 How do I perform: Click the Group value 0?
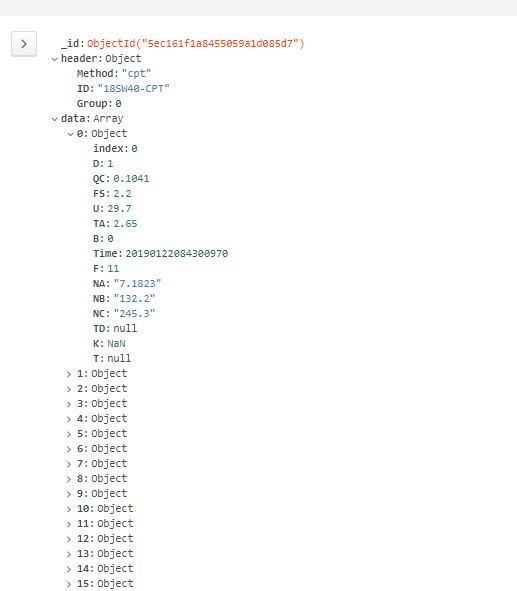click(118, 104)
